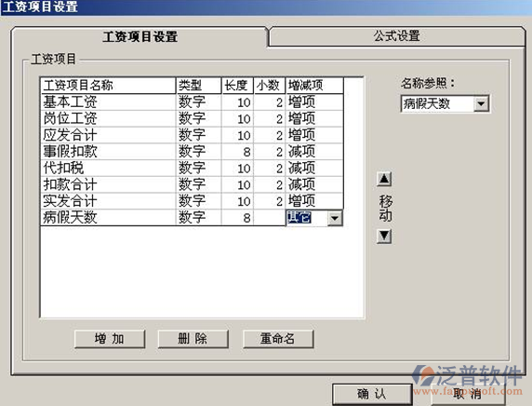Switch to the 公式设置 tab

tap(396, 36)
